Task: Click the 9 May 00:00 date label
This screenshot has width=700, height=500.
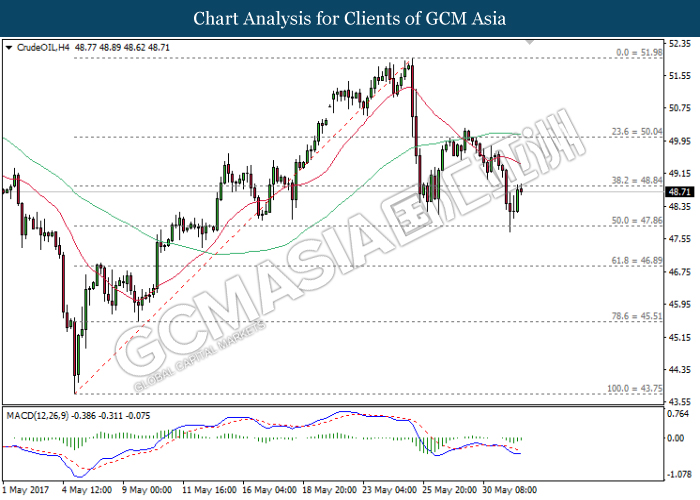Action: click(147, 490)
